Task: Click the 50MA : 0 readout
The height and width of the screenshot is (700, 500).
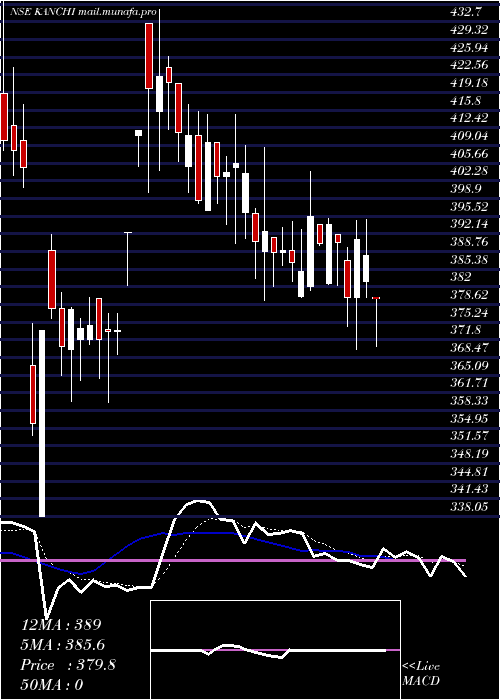Action: pos(52,685)
